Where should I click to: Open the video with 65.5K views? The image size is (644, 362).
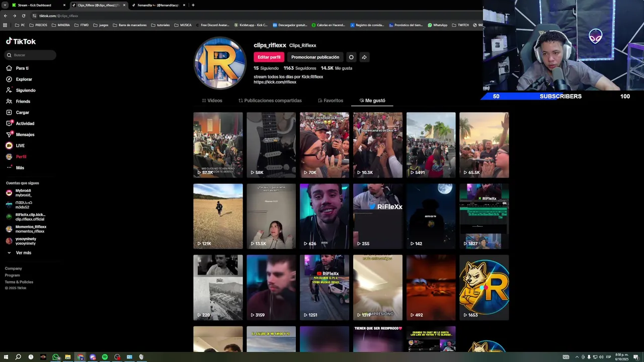click(484, 145)
